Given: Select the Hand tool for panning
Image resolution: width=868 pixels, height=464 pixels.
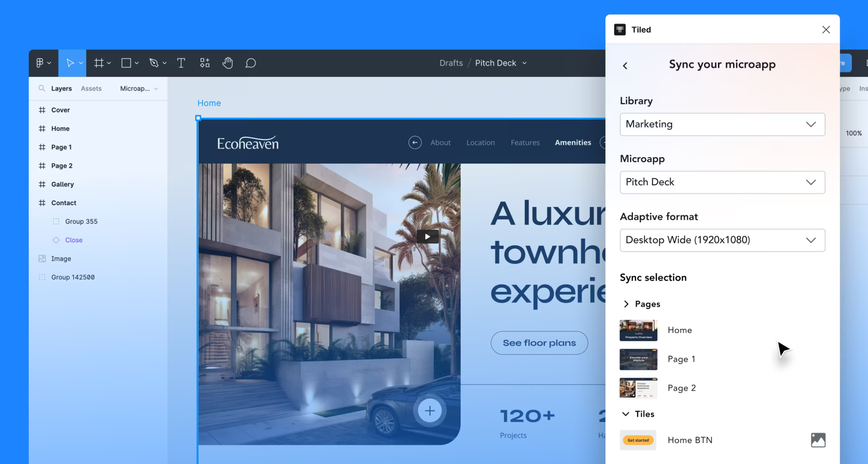Looking at the screenshot, I should click(x=227, y=63).
